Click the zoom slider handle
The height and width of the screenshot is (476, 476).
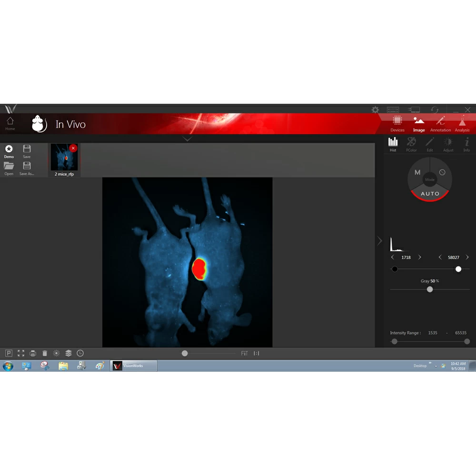pos(185,353)
